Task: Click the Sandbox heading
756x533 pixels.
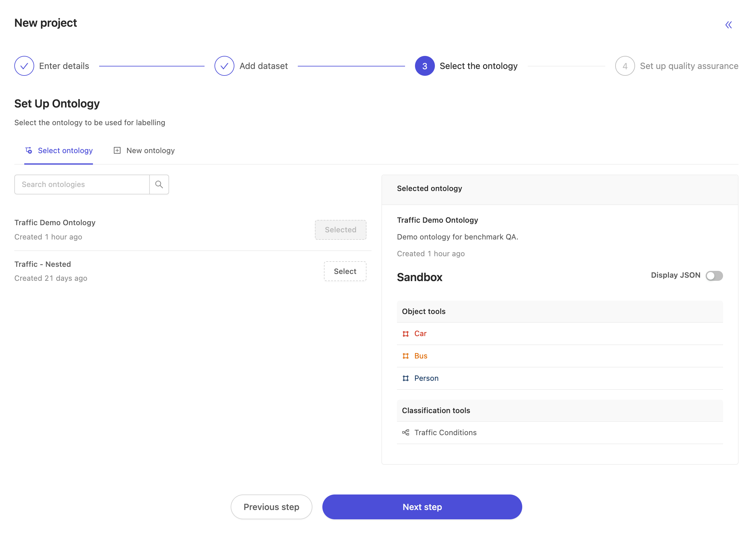Action: pos(419,277)
